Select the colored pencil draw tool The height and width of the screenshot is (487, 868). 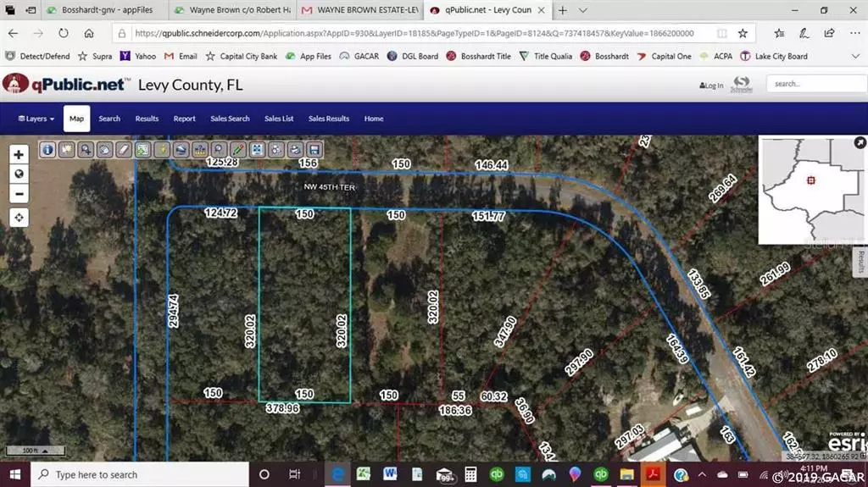tap(238, 149)
